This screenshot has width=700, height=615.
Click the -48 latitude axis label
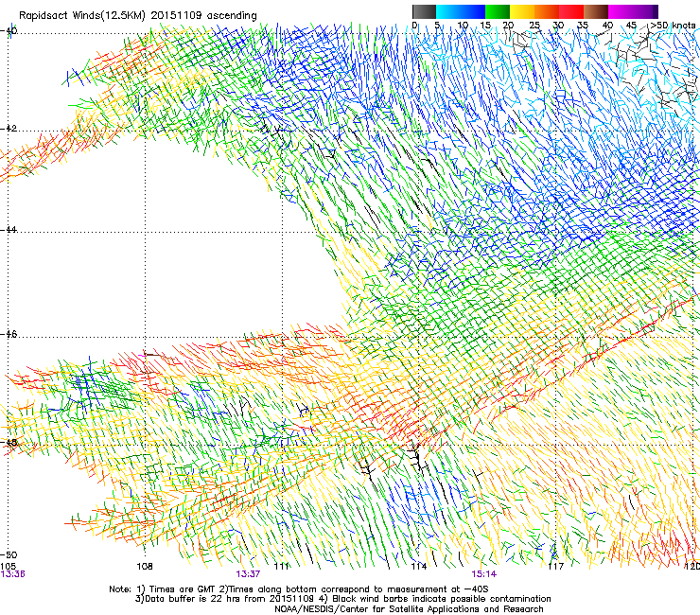point(9,443)
